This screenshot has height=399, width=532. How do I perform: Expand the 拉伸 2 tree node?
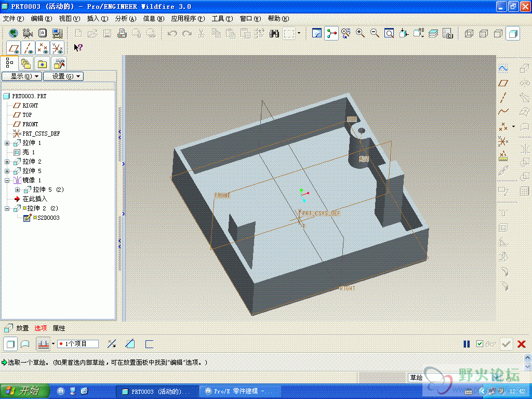click(x=7, y=162)
